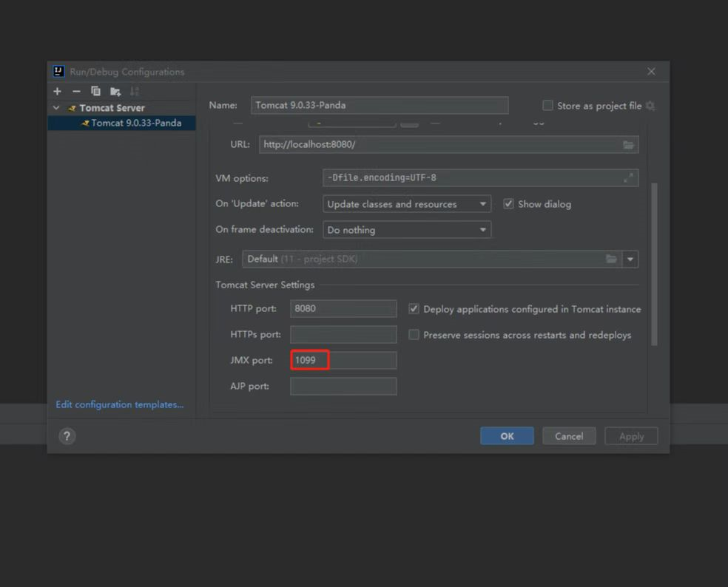Viewport: 728px width, 587px height.
Task: Close the Run/Debug Configurations dialog
Action: (x=651, y=72)
